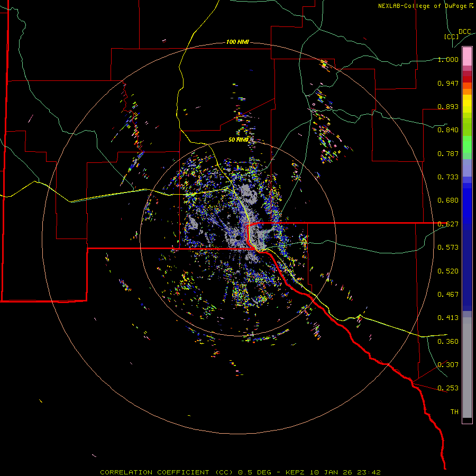Pick the pink swatch atop the color bar
Image resolution: width=476 pixels, height=476 pixels.
pyautogui.click(x=467, y=57)
